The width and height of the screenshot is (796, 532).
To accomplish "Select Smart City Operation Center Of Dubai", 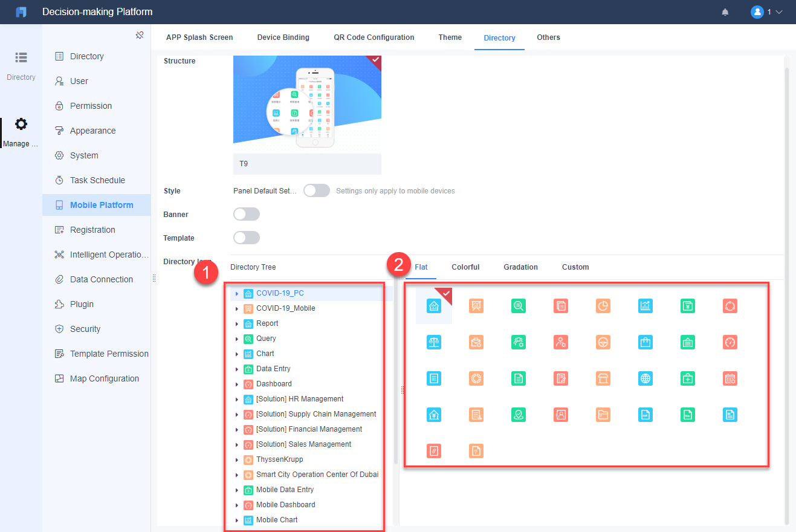I will pyautogui.click(x=317, y=475).
